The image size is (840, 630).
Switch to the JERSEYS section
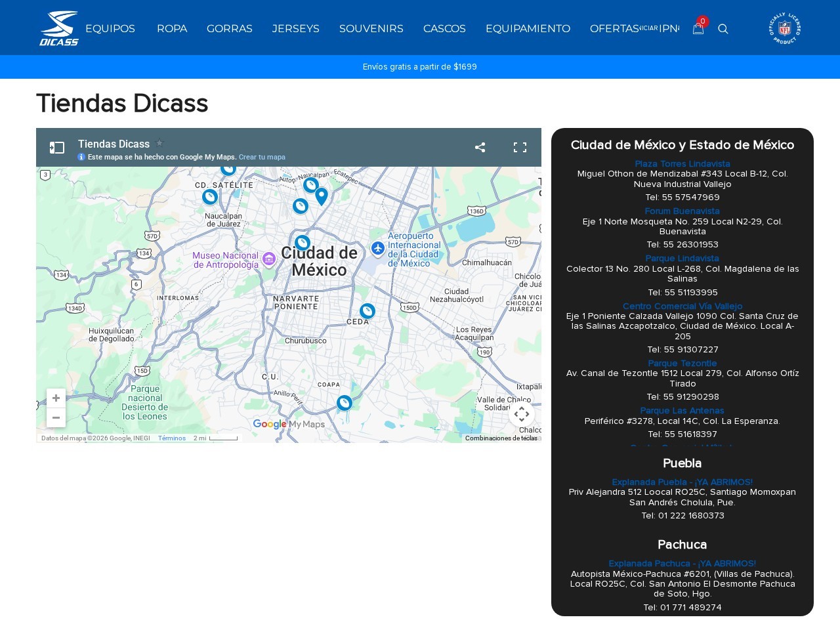295,29
